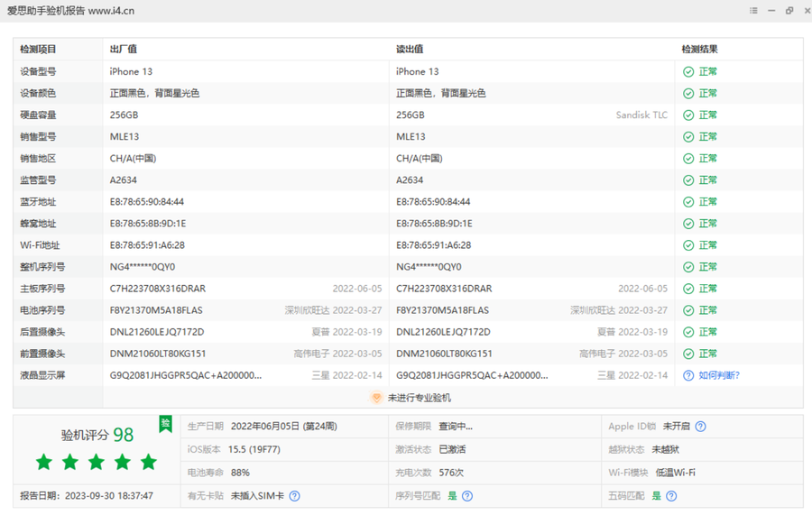Image resolution: width=812 pixels, height=515 pixels.
Task: Click the 读出值 column header
Action: tap(410, 50)
